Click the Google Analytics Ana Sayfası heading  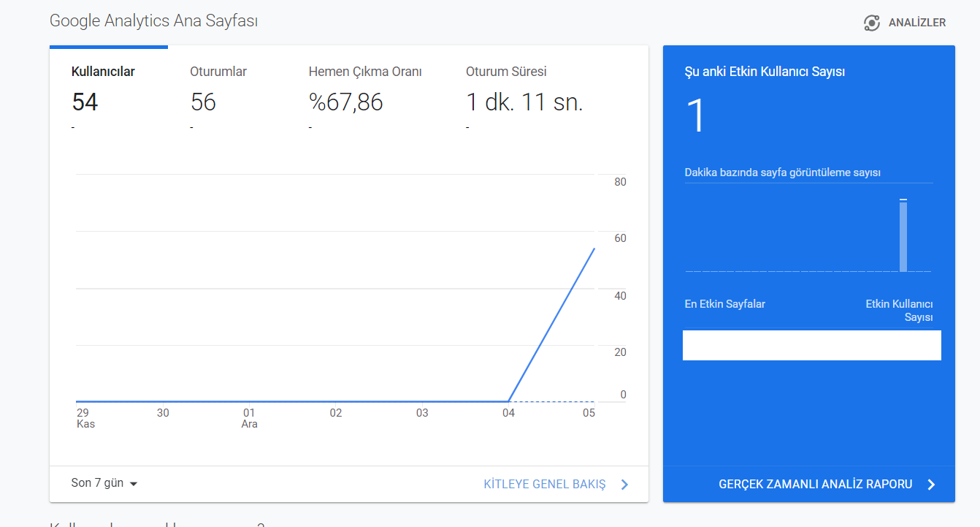pos(153,20)
